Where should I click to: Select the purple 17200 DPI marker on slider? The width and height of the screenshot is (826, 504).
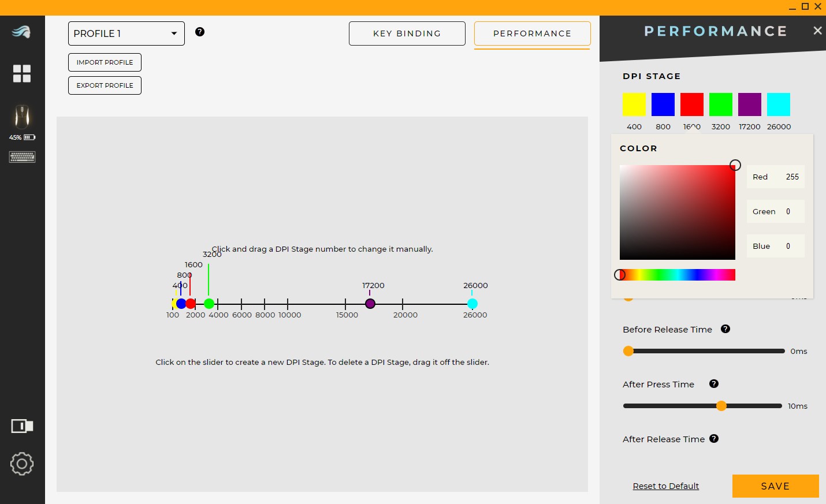point(370,304)
